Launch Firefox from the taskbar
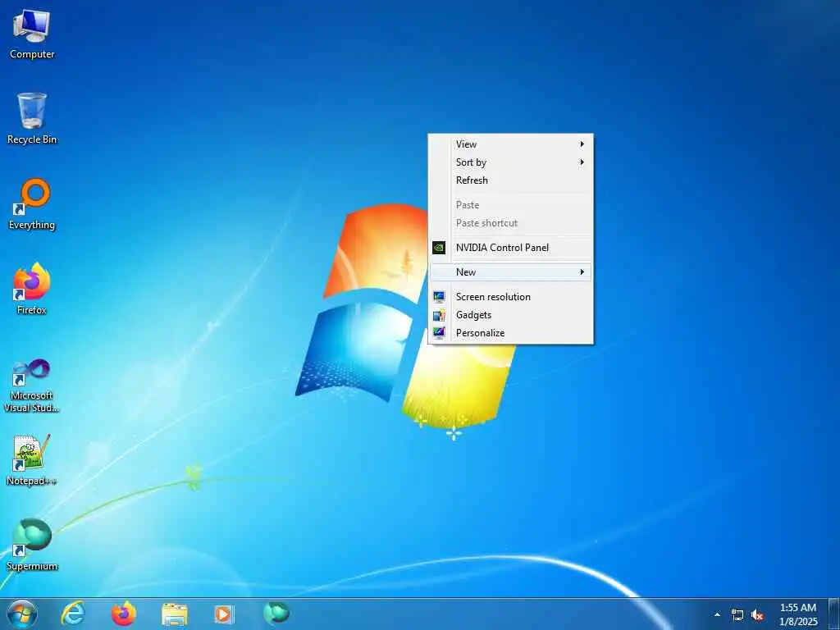Image resolution: width=840 pixels, height=630 pixels. [124, 614]
